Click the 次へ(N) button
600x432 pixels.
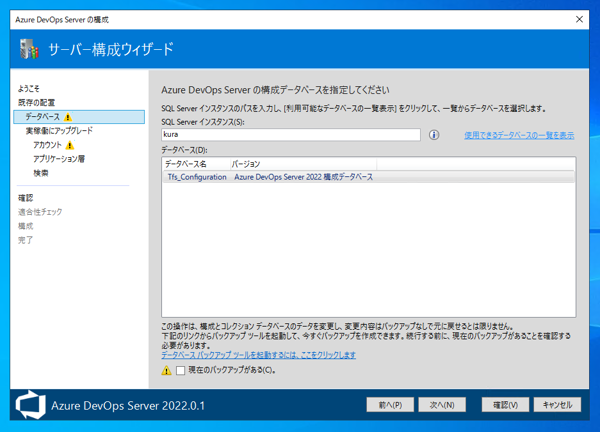click(x=442, y=404)
